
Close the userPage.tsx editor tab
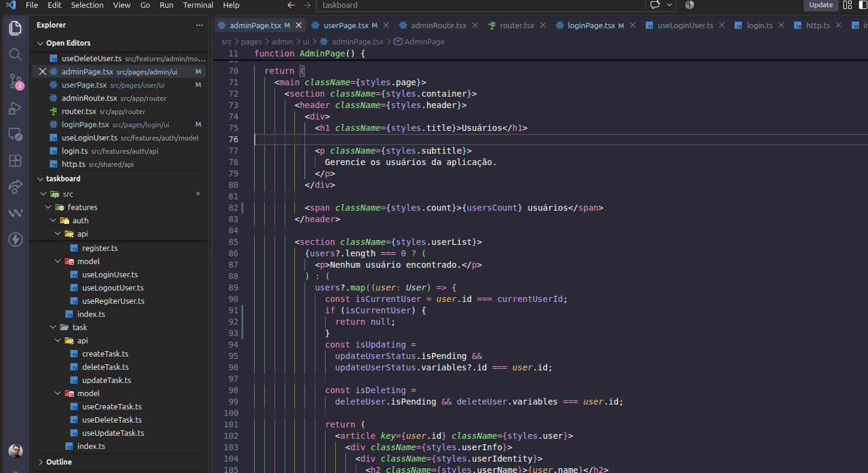click(x=386, y=25)
